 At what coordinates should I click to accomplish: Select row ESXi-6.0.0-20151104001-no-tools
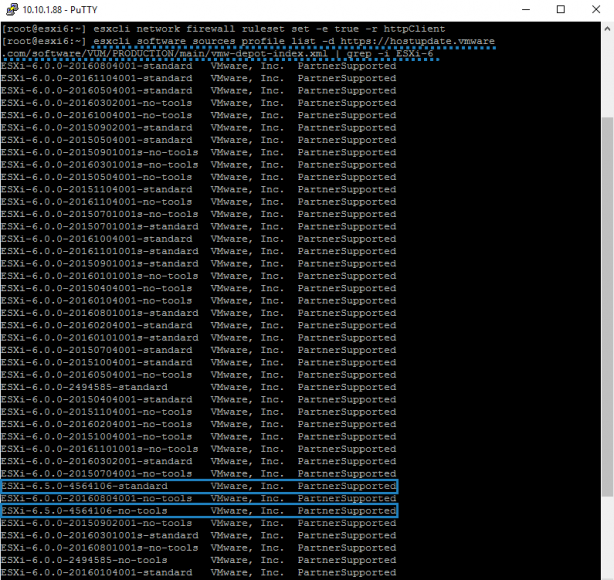pyautogui.click(x=199, y=412)
